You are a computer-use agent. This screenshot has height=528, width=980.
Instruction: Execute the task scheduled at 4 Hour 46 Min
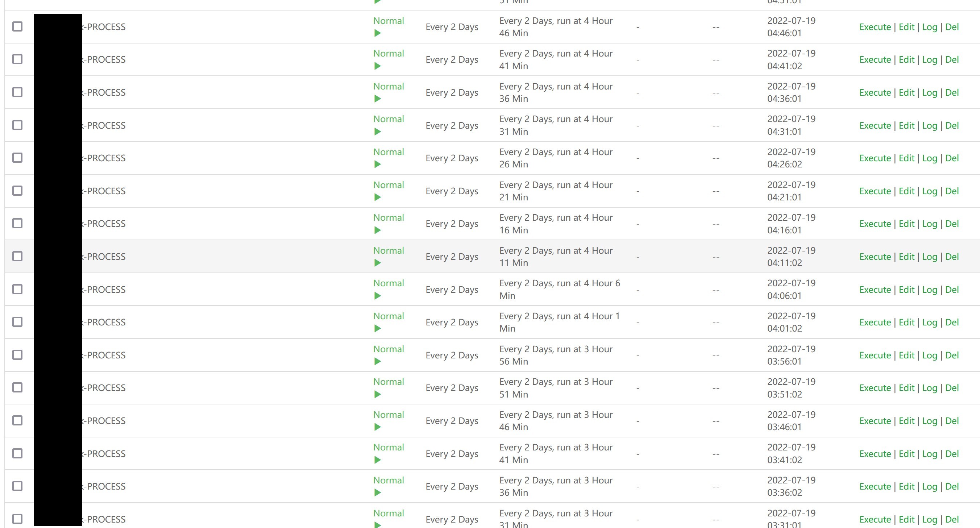pos(875,27)
